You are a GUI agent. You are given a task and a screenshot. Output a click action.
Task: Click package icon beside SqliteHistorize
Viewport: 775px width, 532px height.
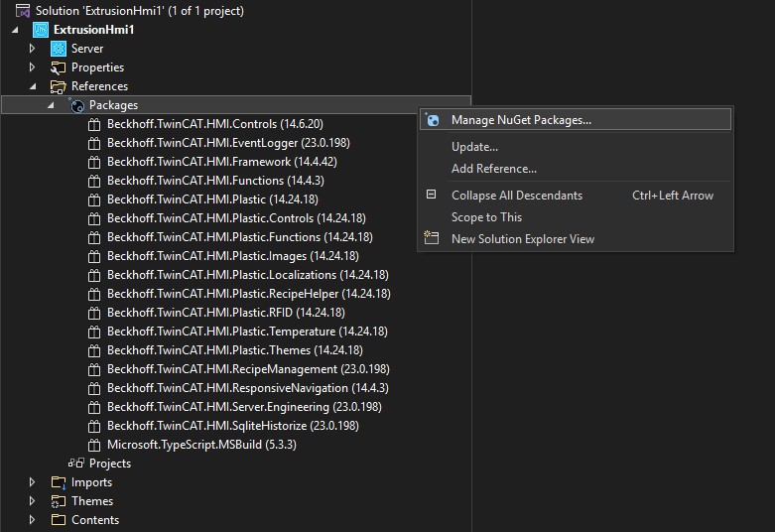[x=94, y=426]
